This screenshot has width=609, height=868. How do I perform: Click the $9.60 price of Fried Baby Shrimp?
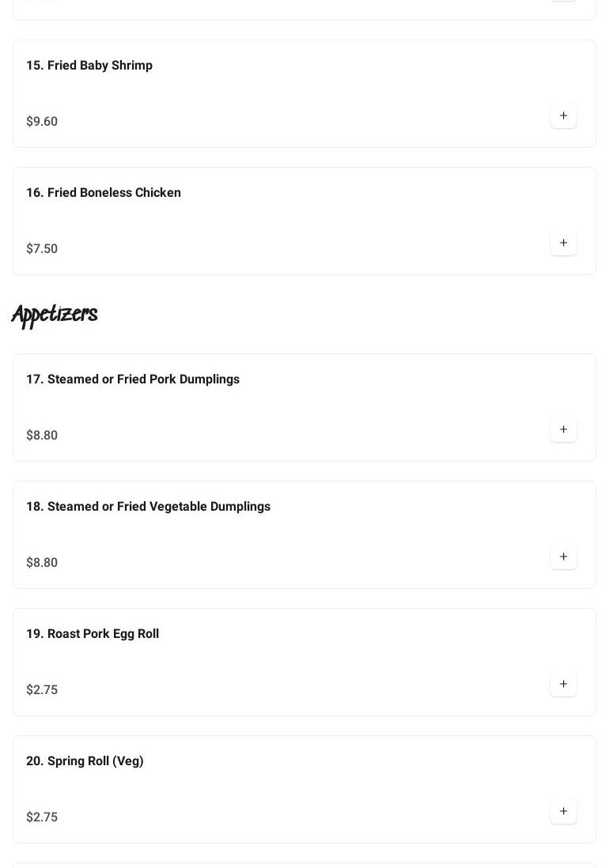pos(42,122)
